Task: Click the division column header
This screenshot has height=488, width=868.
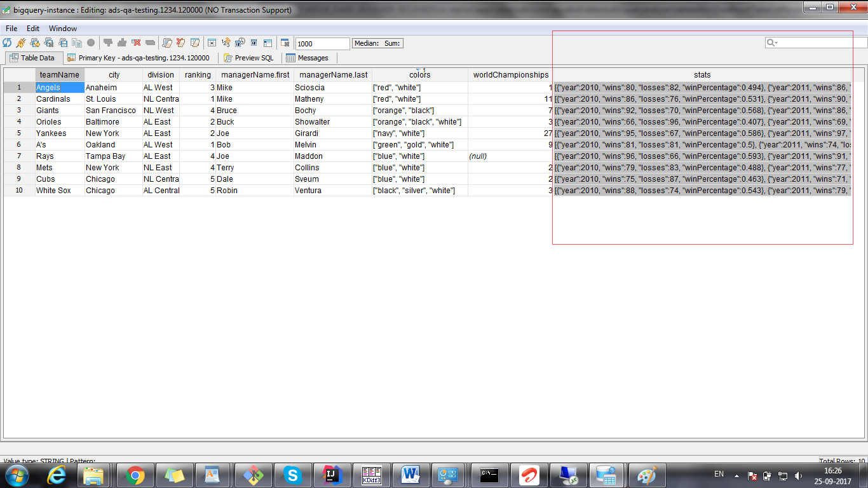Action: click(161, 75)
